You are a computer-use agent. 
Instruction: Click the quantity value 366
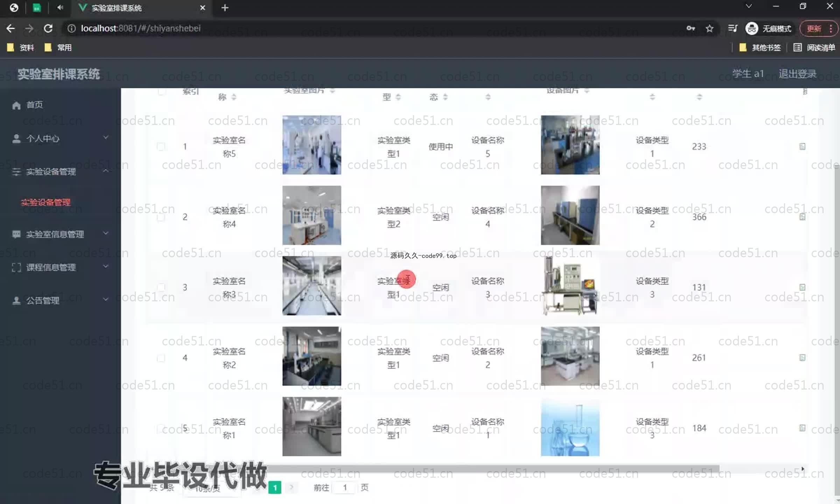pyautogui.click(x=699, y=217)
